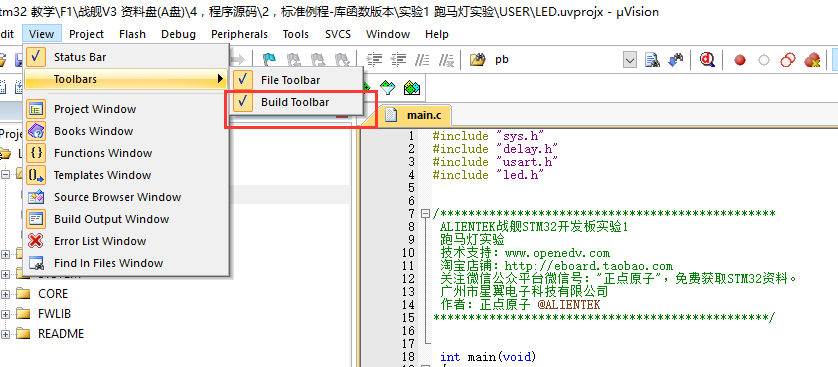Select Project Window menu entry text
Image resolution: width=838 pixels, height=367 pixels.
[x=95, y=109]
